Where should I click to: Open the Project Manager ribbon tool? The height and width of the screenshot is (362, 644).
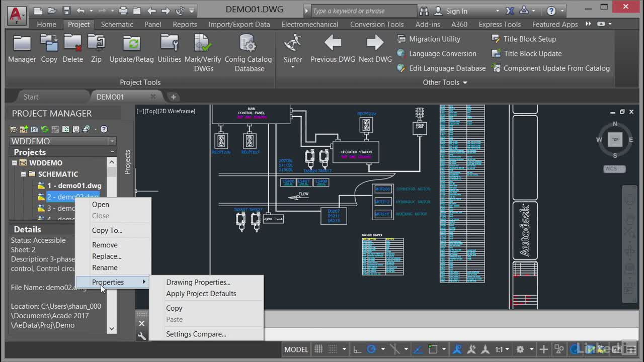[x=22, y=49]
